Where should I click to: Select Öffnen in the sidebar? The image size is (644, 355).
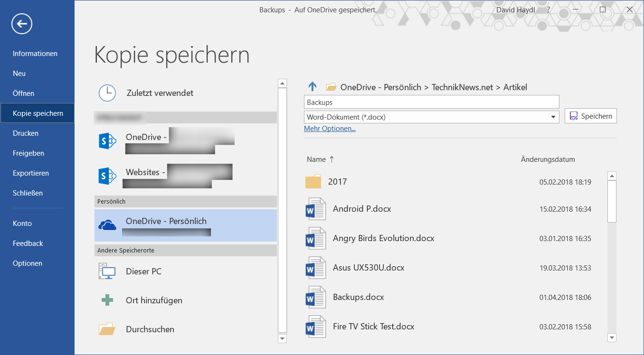(x=24, y=93)
